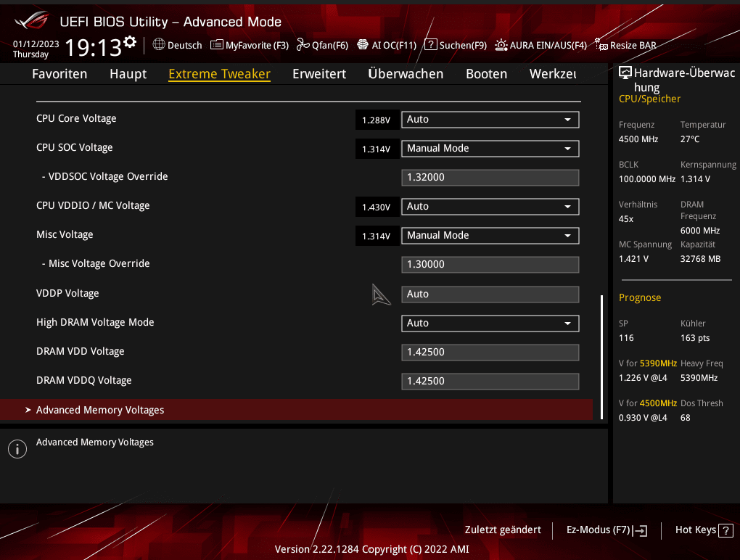The width and height of the screenshot is (740, 560).
Task: Click Suchen(F9) label
Action: point(463,45)
